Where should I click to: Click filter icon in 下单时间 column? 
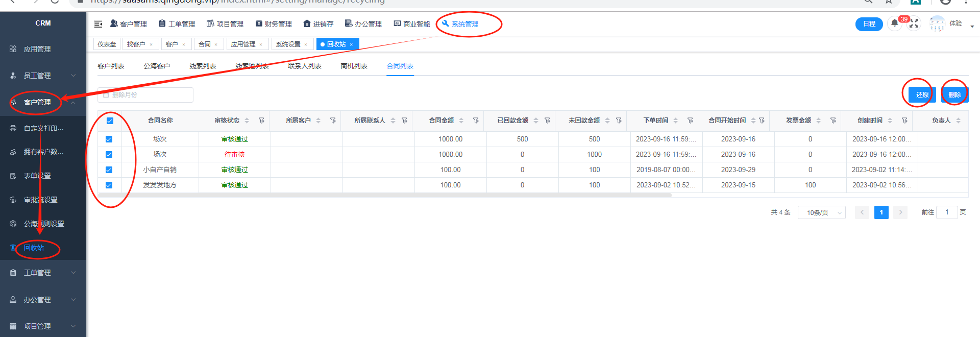pyautogui.click(x=690, y=121)
